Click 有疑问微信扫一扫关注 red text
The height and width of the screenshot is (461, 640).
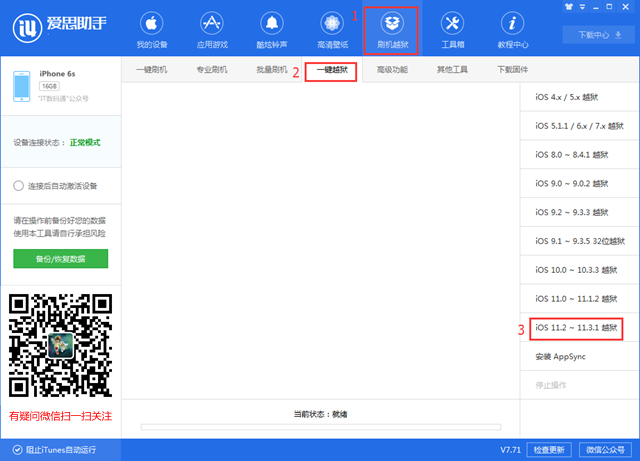point(60,416)
